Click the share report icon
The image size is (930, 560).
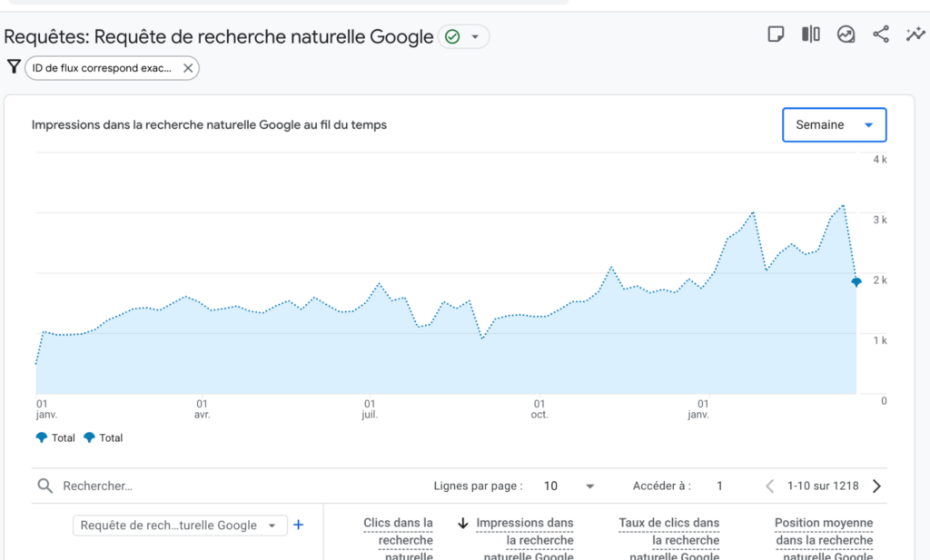tap(879, 34)
